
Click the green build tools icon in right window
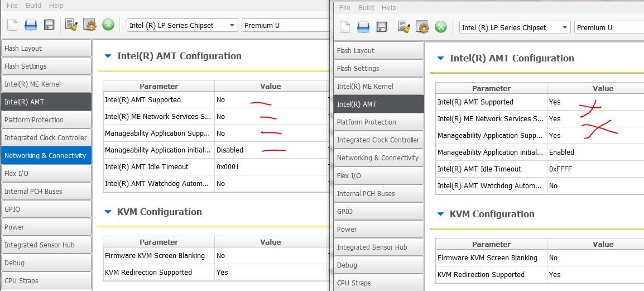pos(441,27)
